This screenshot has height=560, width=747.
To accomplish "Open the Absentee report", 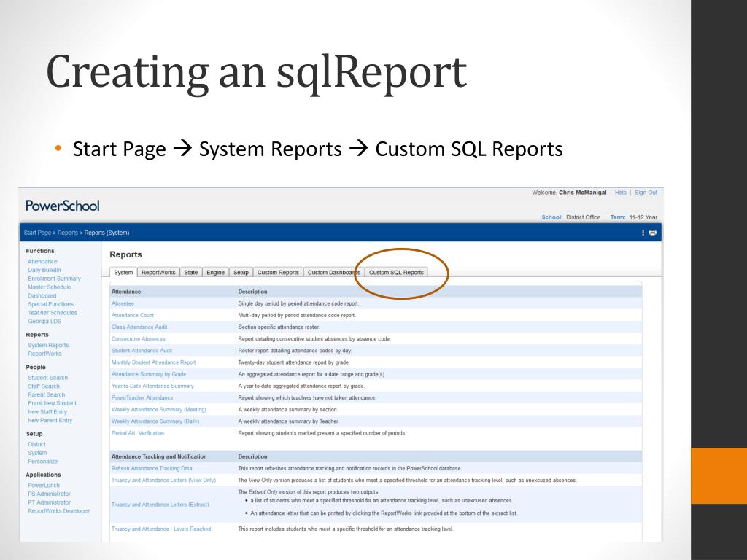I will (123, 303).
